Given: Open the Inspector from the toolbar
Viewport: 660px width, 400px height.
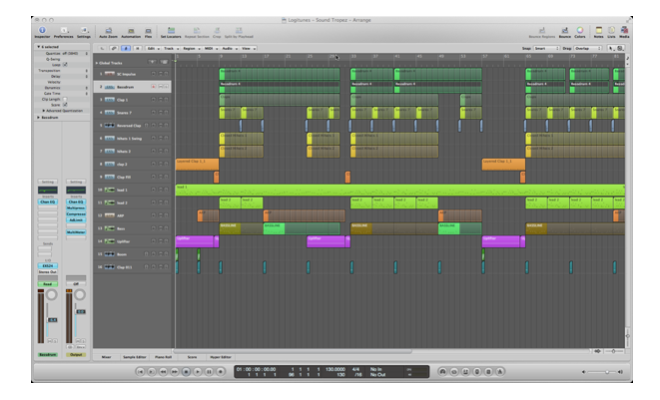Looking at the screenshot, I should [42, 32].
